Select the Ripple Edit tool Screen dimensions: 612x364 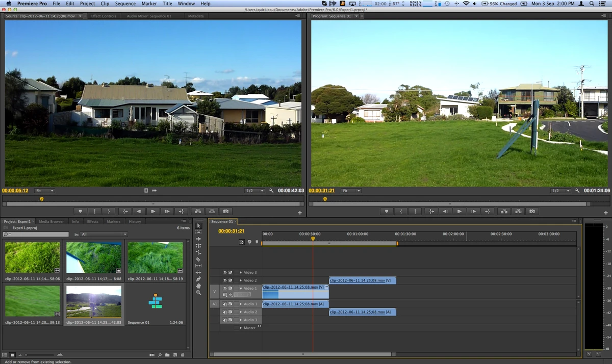coord(198,239)
